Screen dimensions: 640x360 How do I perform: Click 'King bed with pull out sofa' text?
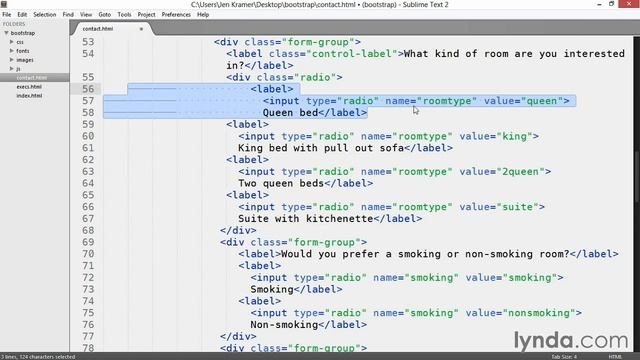(321, 148)
